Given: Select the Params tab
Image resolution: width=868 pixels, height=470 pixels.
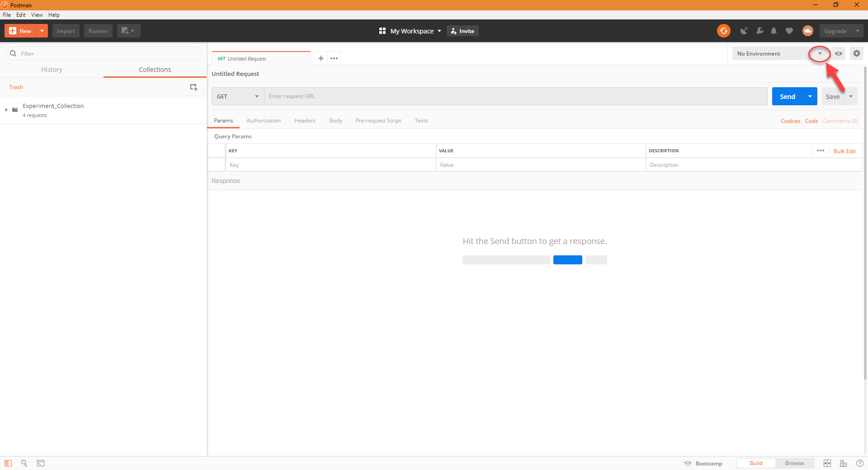Looking at the screenshot, I should point(223,121).
